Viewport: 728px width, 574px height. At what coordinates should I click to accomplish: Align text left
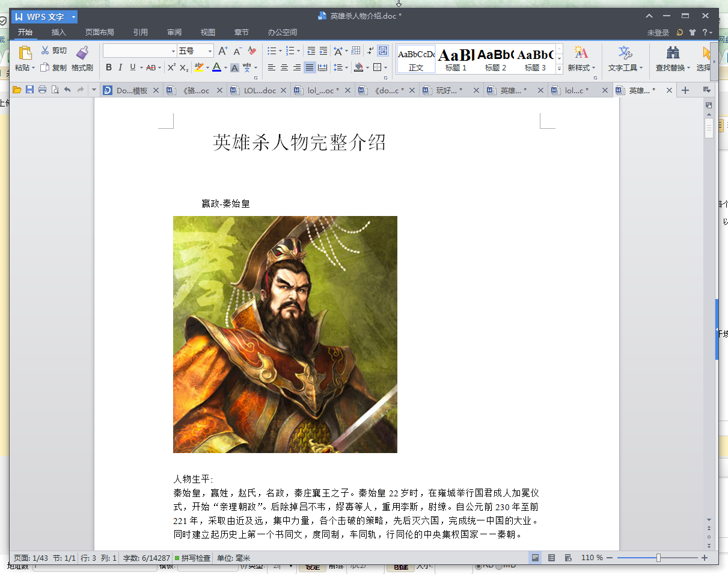pyautogui.click(x=272, y=67)
